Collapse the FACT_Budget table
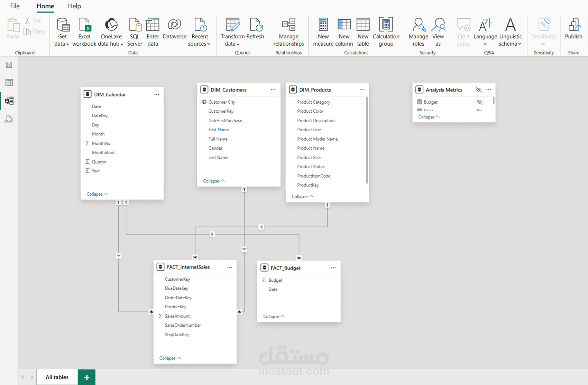This screenshot has width=588, height=385. tap(274, 316)
